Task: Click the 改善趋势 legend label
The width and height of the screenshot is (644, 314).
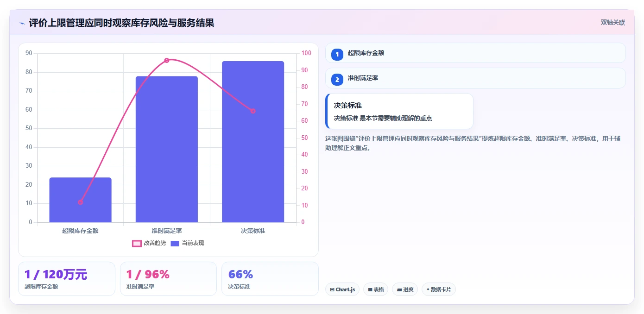Action: 155,243
